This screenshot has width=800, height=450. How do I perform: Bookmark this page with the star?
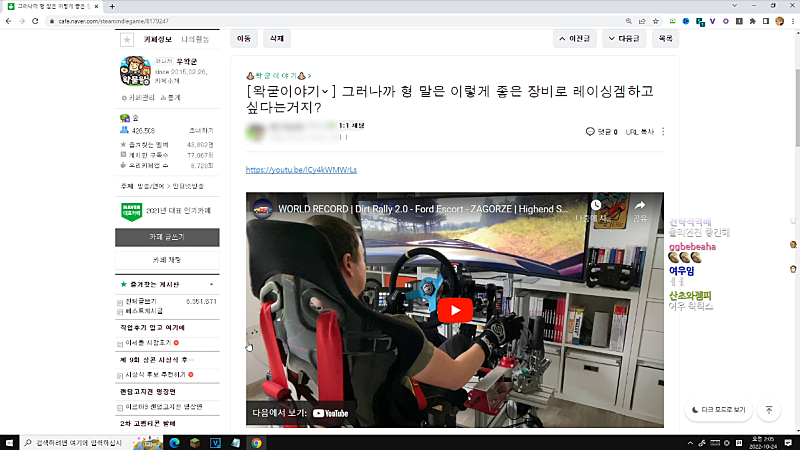click(x=656, y=21)
